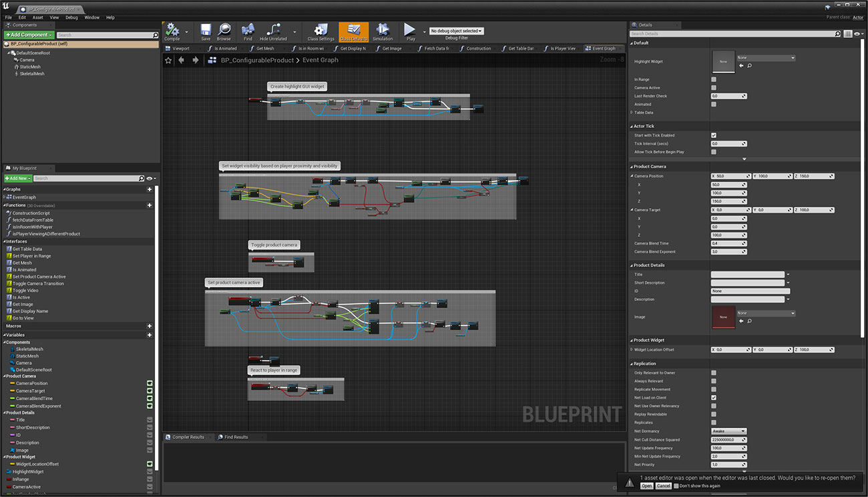
Task: Collapse the Replication section
Action: (x=631, y=364)
